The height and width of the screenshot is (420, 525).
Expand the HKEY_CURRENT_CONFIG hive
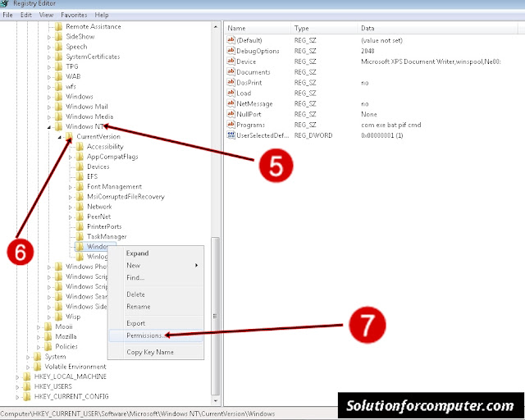tap(17, 397)
